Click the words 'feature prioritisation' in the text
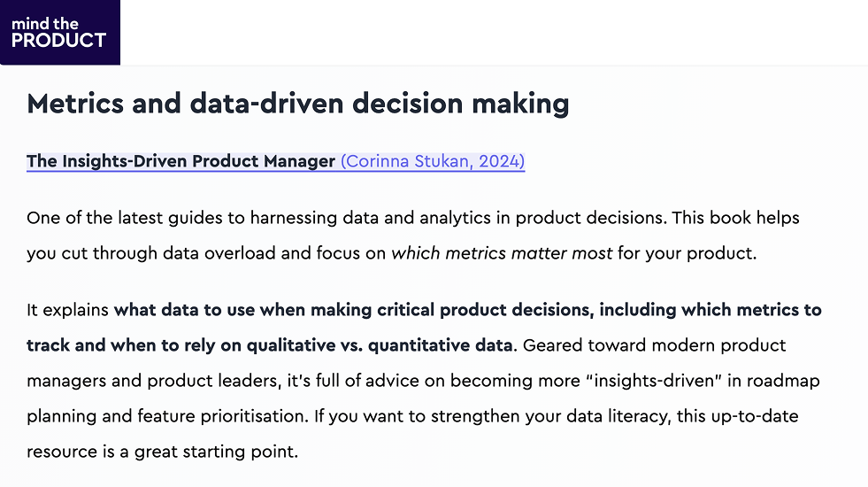This screenshot has height=487, width=868. click(x=223, y=416)
